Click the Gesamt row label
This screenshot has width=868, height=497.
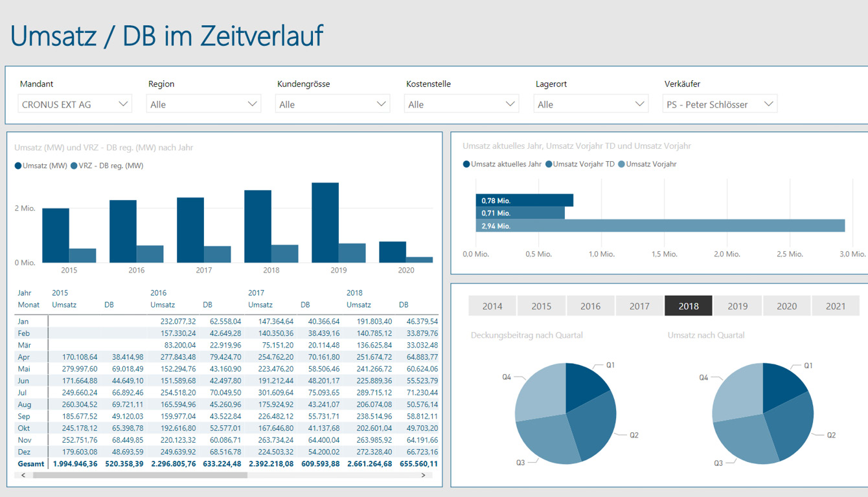[x=31, y=464]
